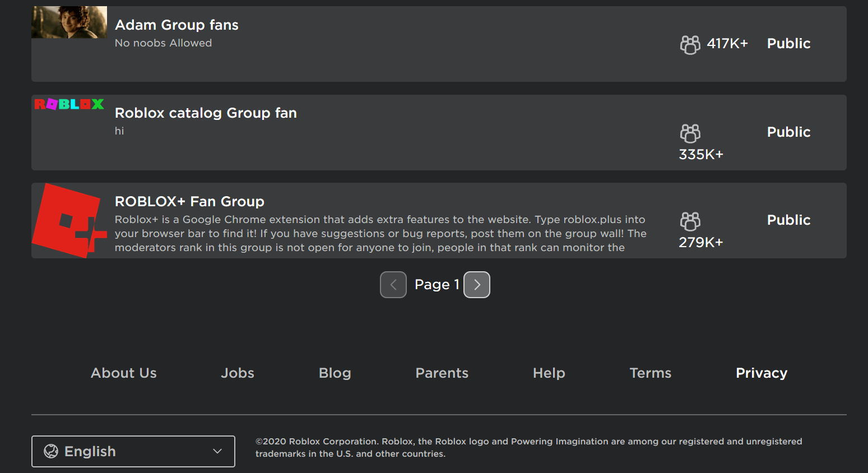Click the 417K+ member count
This screenshot has width=868, height=473.
click(727, 44)
